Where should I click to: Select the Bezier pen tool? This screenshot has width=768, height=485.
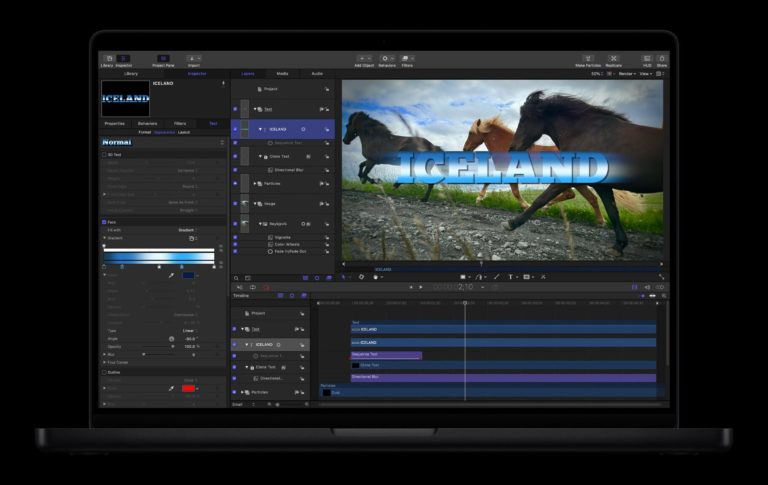click(479, 277)
